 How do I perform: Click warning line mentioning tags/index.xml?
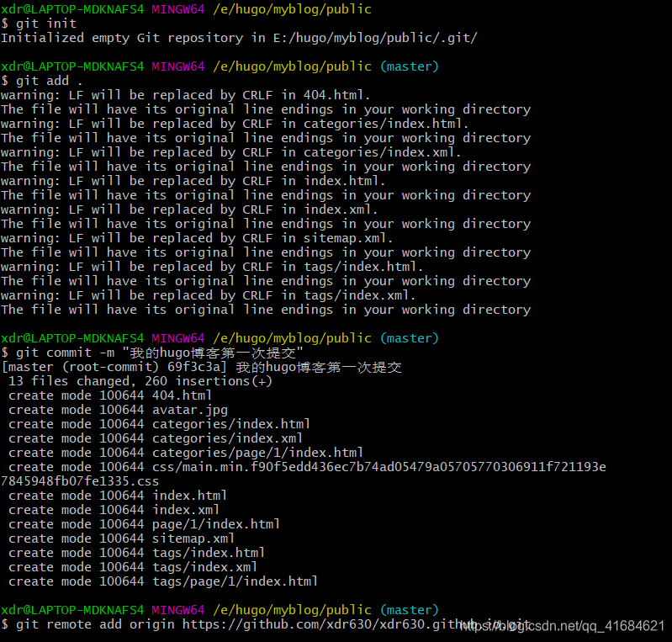(x=209, y=295)
